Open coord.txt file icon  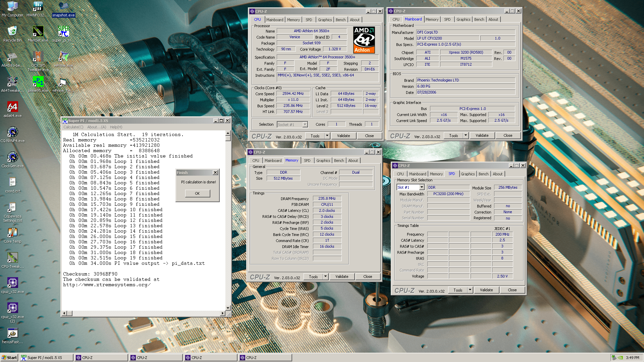tap(12, 185)
